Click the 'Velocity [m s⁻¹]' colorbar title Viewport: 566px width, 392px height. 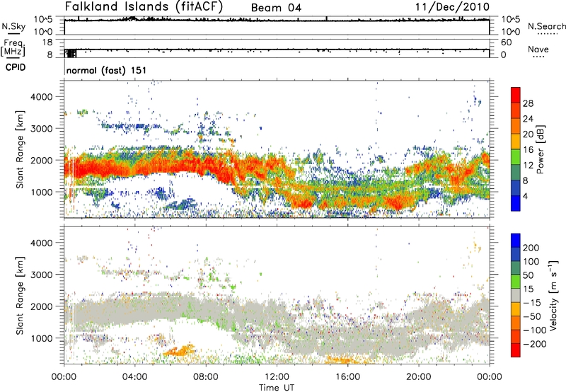[x=553, y=295]
